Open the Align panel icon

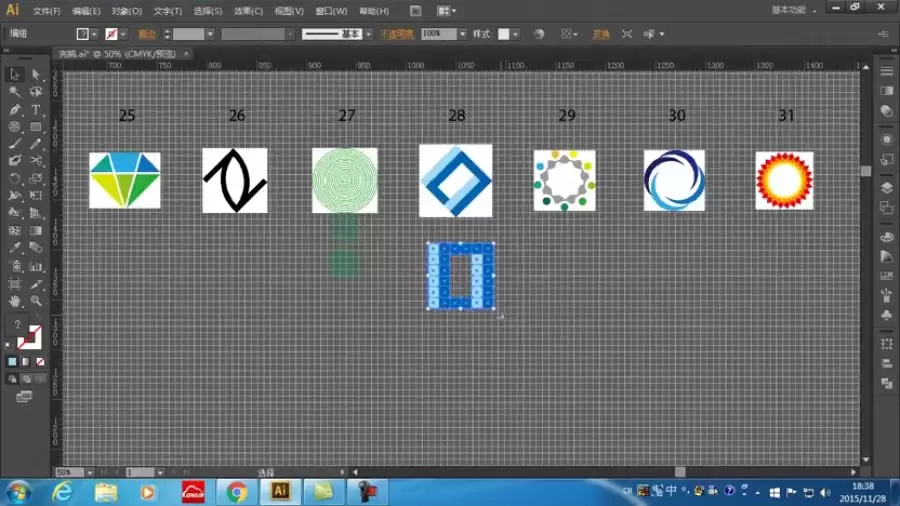point(887,363)
